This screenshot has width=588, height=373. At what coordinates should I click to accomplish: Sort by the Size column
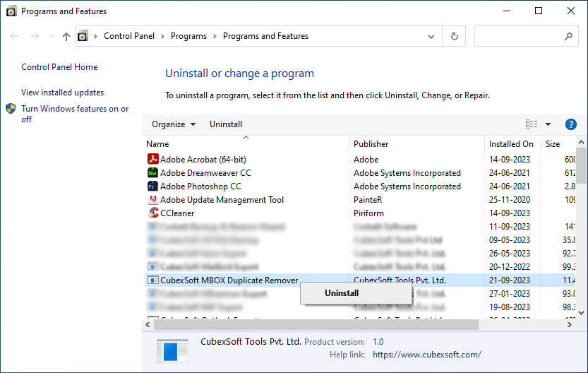tap(553, 143)
